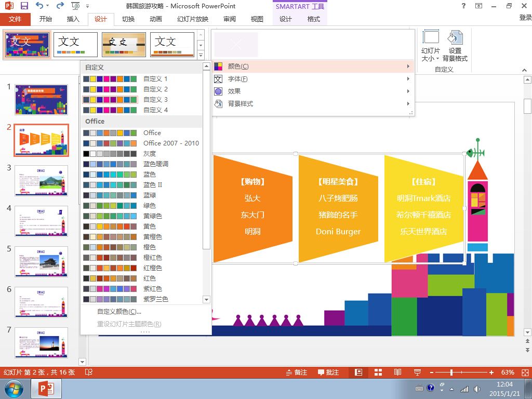Switch to Slide Sorter view

[x=378, y=373]
